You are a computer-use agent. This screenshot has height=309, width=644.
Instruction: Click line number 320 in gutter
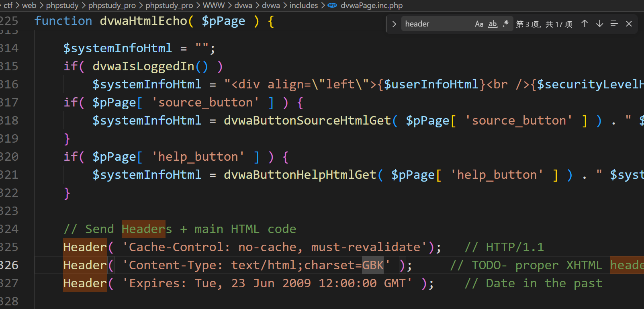point(9,157)
